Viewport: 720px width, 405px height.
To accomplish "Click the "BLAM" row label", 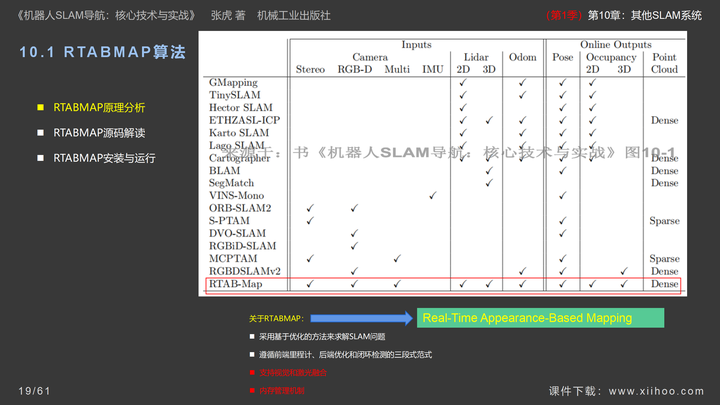I will point(225,170).
